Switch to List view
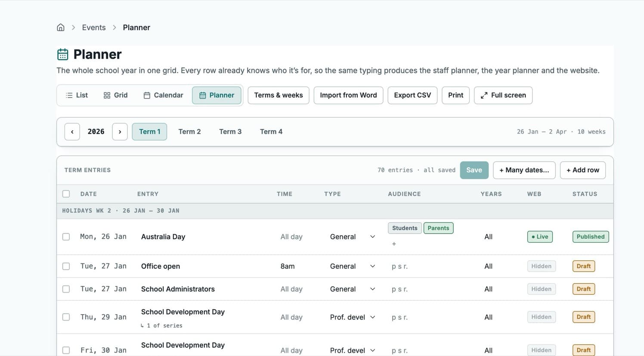 pos(77,95)
